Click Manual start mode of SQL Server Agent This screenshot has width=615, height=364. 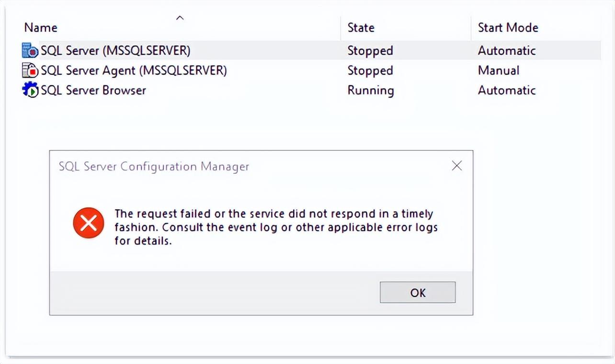499,70
